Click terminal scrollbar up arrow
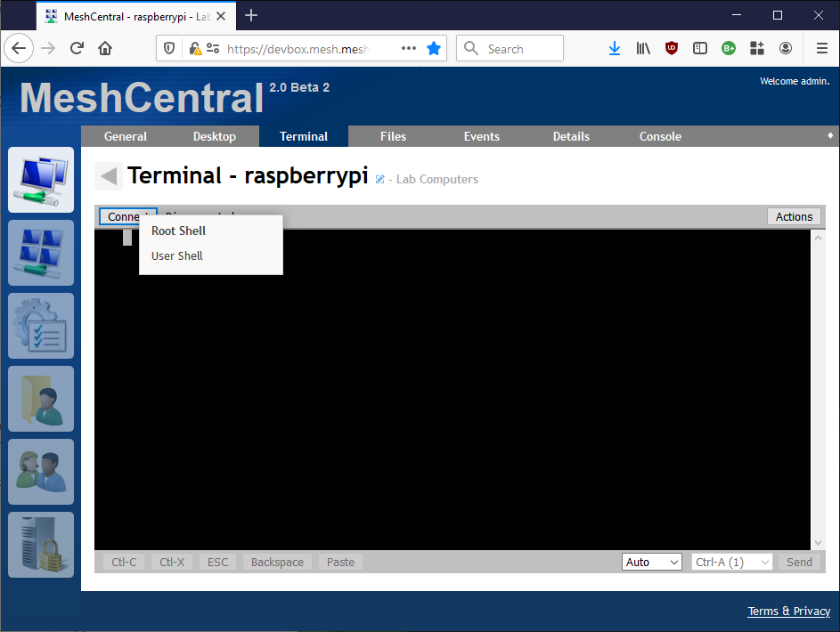The width and height of the screenshot is (840, 632). 818,238
